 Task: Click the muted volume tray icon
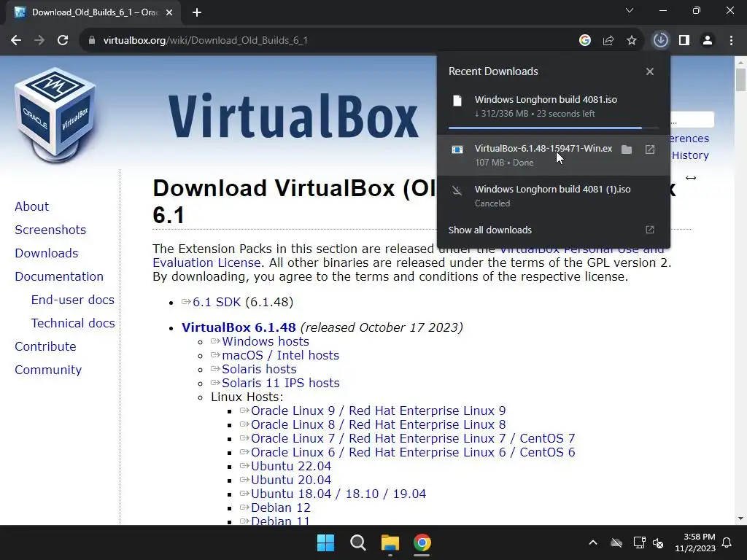[658, 542]
